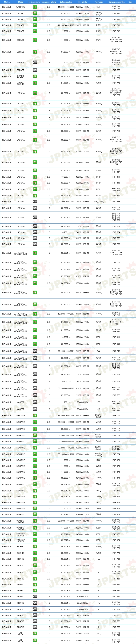Select engine code F4R 792
This screenshot has width=136, height=644.
pos(116,31)
